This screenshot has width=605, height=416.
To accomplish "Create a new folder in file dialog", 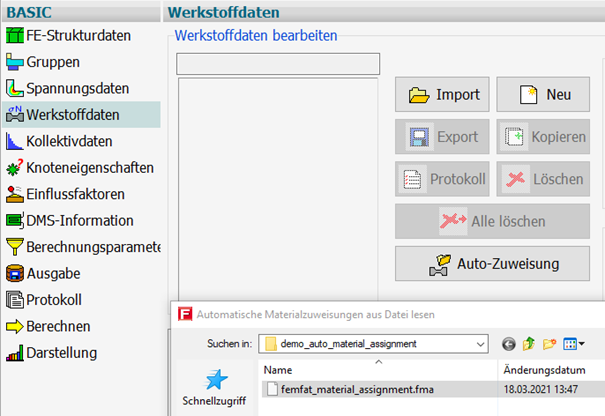I will (549, 343).
